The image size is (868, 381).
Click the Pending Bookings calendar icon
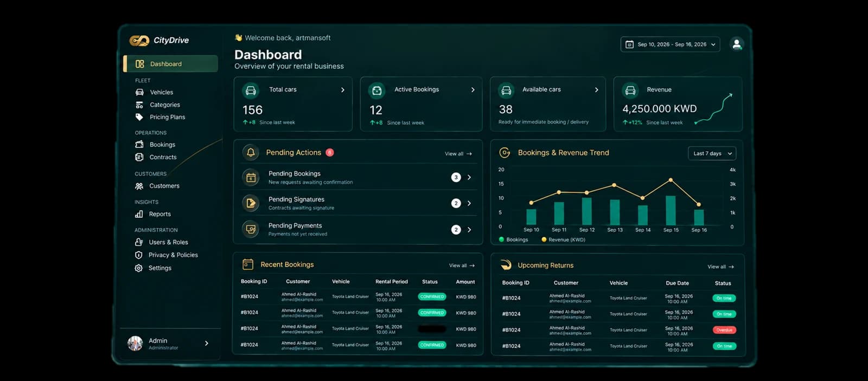pyautogui.click(x=251, y=177)
